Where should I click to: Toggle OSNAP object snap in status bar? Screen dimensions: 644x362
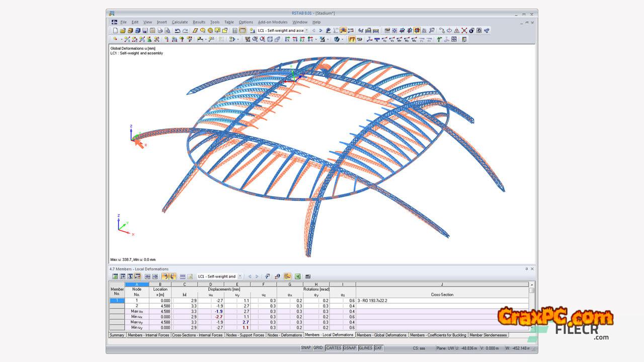click(x=350, y=348)
